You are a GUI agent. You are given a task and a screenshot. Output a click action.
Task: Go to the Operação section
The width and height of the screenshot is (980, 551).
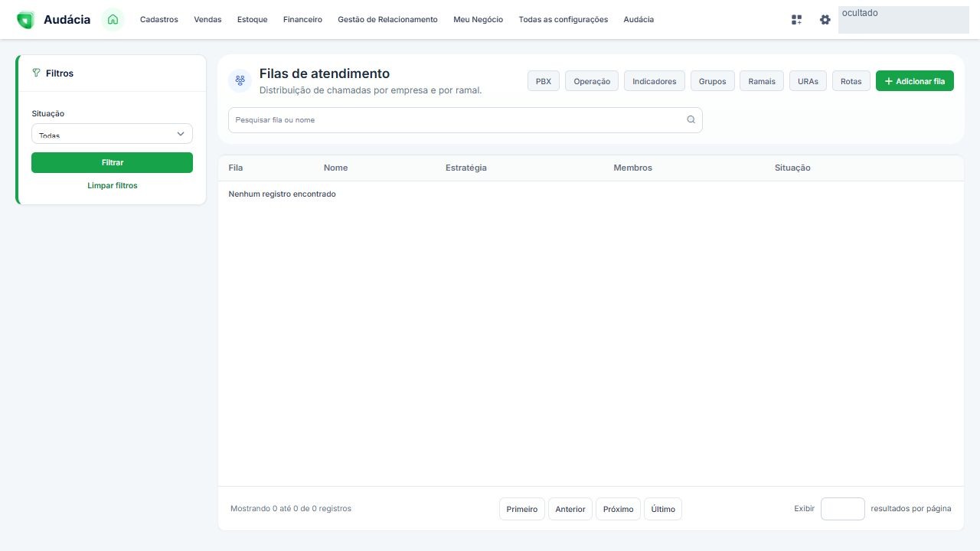coord(592,81)
